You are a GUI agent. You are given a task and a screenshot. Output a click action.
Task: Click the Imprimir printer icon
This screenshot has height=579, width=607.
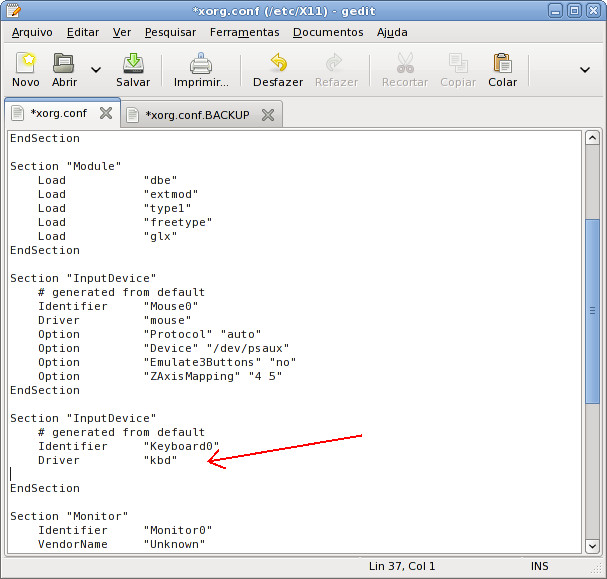[x=201, y=63]
